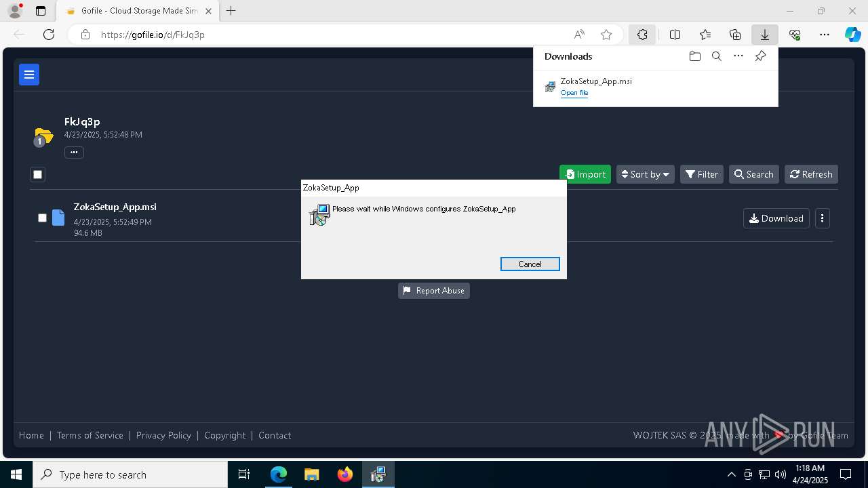The height and width of the screenshot is (488, 868).
Task: Open the Copyright footer link
Action: tap(224, 435)
